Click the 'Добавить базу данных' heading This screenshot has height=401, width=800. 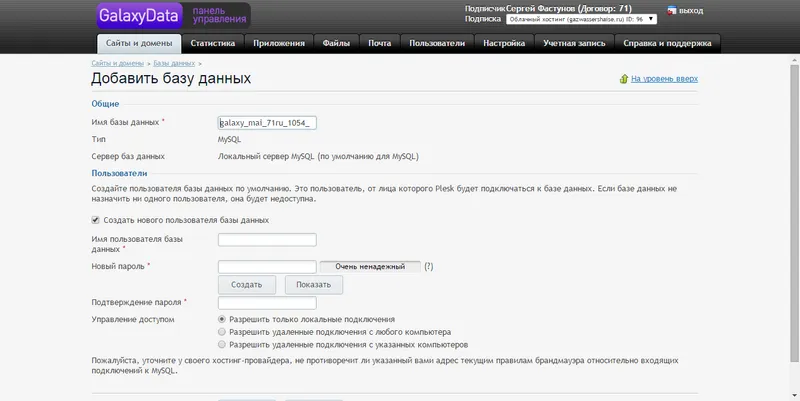(171, 78)
